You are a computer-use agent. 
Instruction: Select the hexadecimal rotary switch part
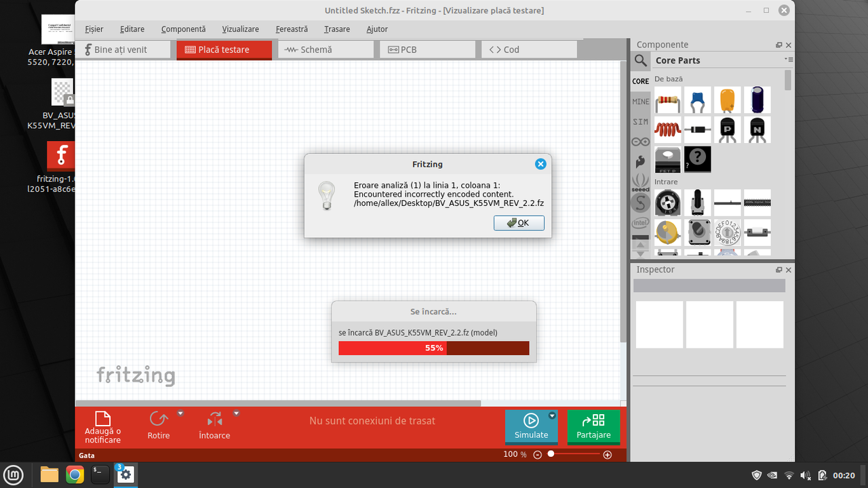click(x=728, y=232)
